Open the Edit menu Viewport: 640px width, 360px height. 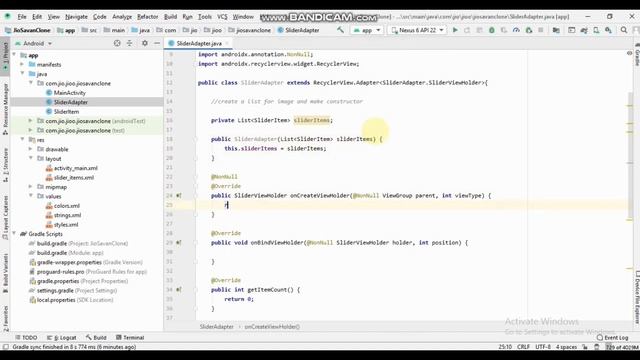37,17
